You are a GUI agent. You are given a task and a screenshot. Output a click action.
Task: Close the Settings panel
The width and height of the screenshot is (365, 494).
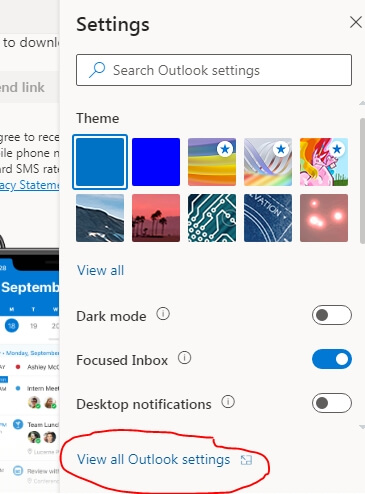coord(356,22)
